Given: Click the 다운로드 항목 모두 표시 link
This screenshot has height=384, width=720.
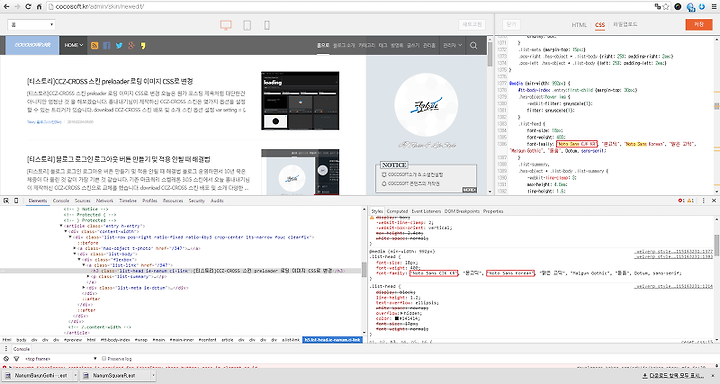Looking at the screenshot, I should click(x=673, y=376).
